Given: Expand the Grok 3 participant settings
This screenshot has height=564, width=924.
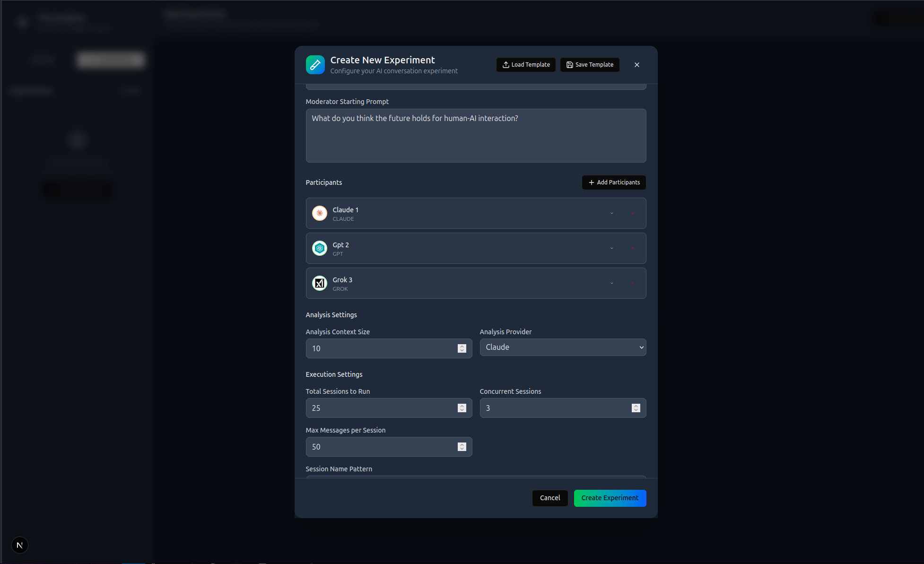Looking at the screenshot, I should pos(611,283).
